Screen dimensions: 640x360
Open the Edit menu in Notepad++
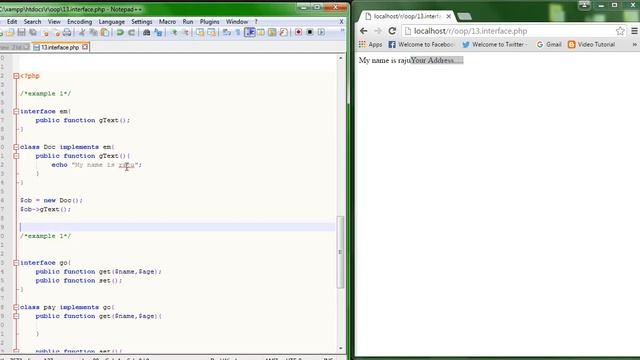click(12, 22)
